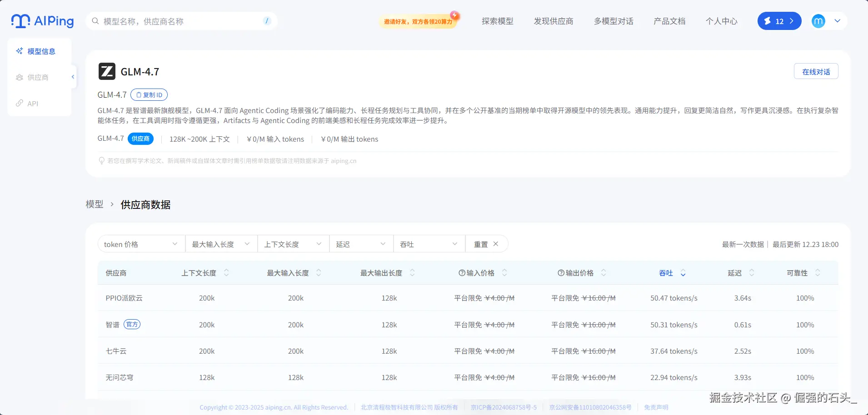
Task: Open the 免责声明 footer link
Action: click(656, 407)
